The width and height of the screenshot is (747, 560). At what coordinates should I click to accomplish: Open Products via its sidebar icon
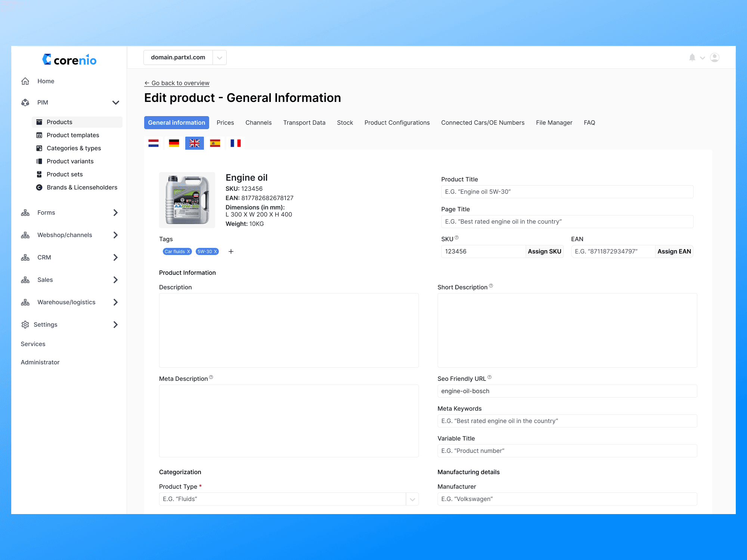[39, 122]
